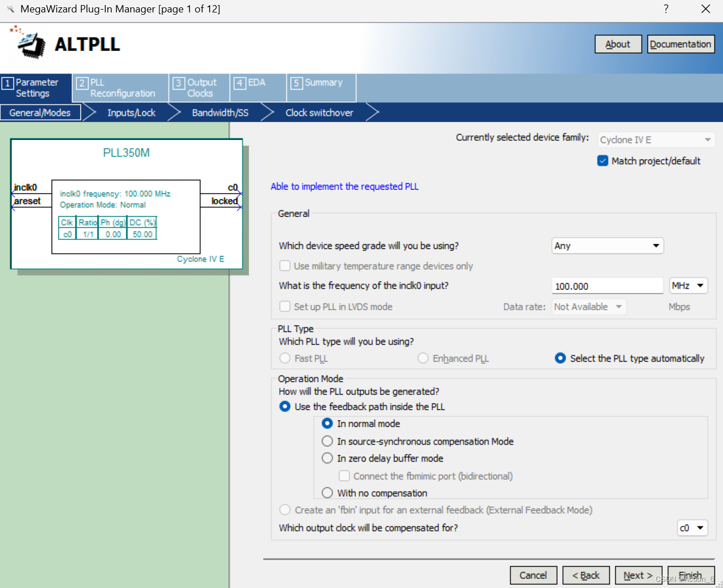Select Fast PLL radio option

[285, 358]
